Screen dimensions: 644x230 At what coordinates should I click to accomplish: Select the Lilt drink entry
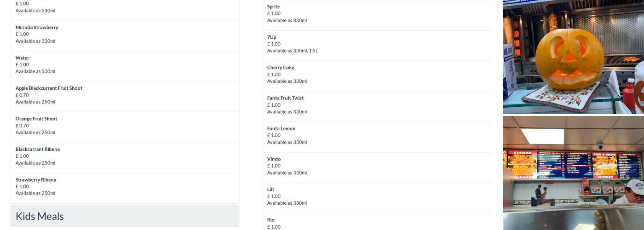tap(270, 190)
